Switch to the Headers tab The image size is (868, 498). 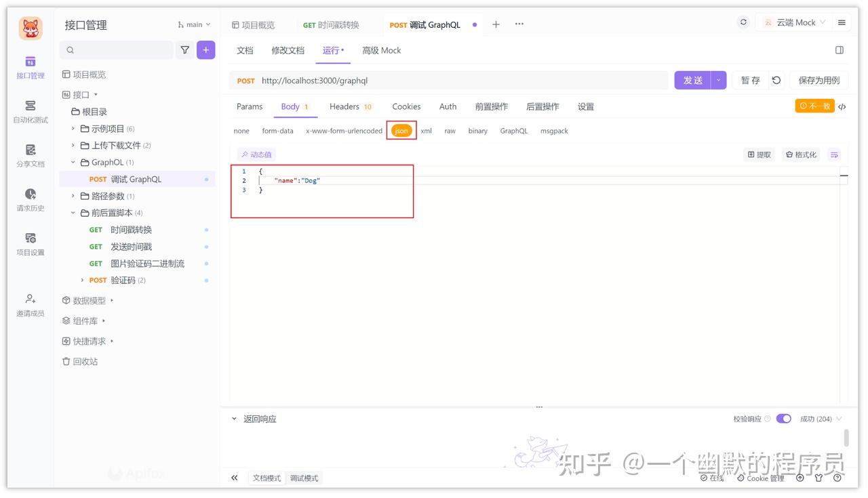click(344, 106)
